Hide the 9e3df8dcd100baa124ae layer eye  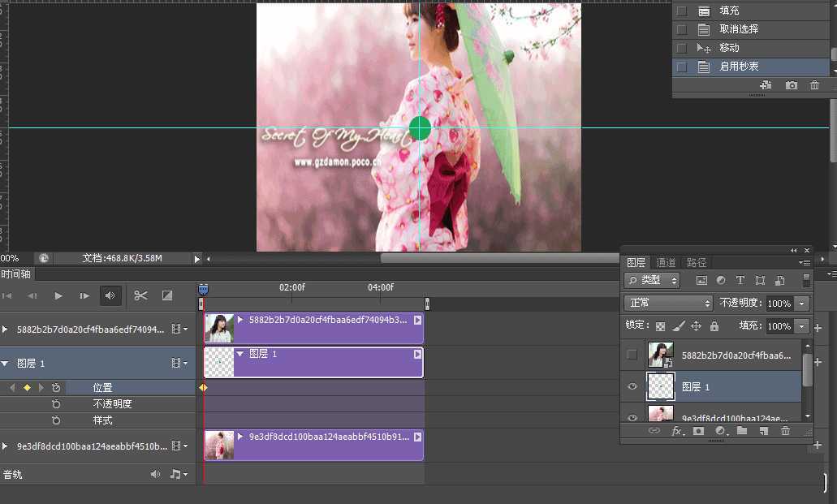tap(632, 417)
